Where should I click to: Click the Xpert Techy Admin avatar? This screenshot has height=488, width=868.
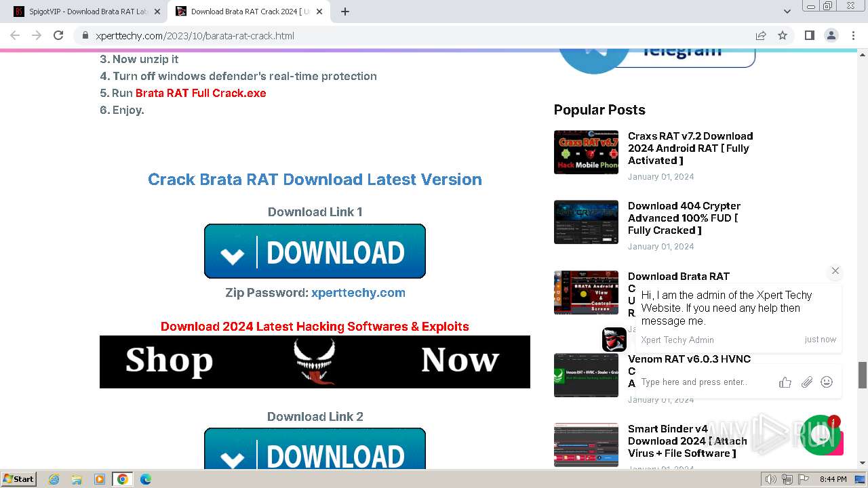(x=614, y=340)
